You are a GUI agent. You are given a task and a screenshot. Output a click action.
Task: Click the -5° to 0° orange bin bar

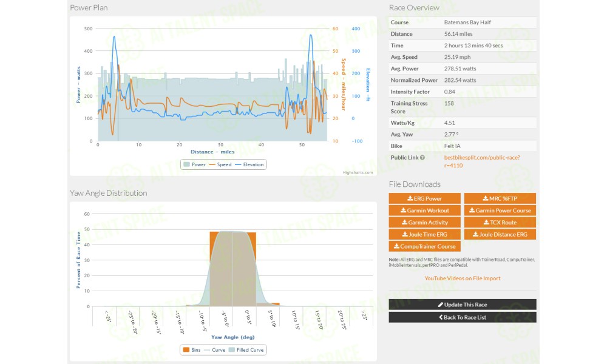tap(221, 269)
